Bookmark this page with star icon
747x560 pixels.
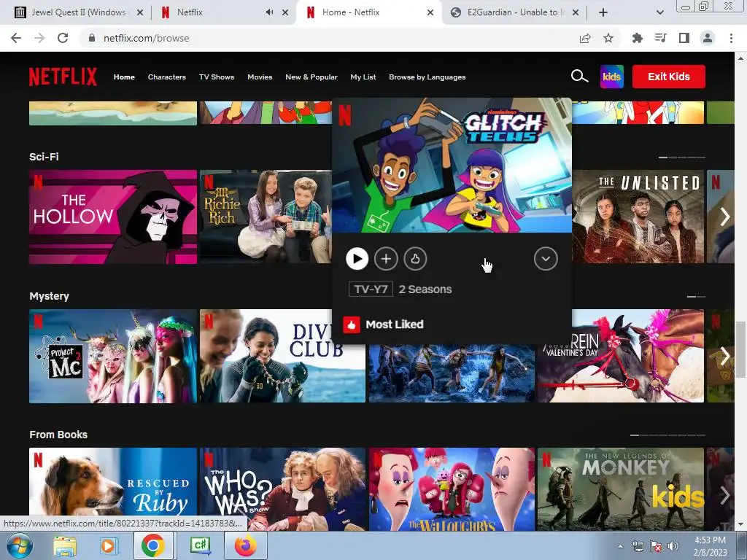[x=608, y=38]
